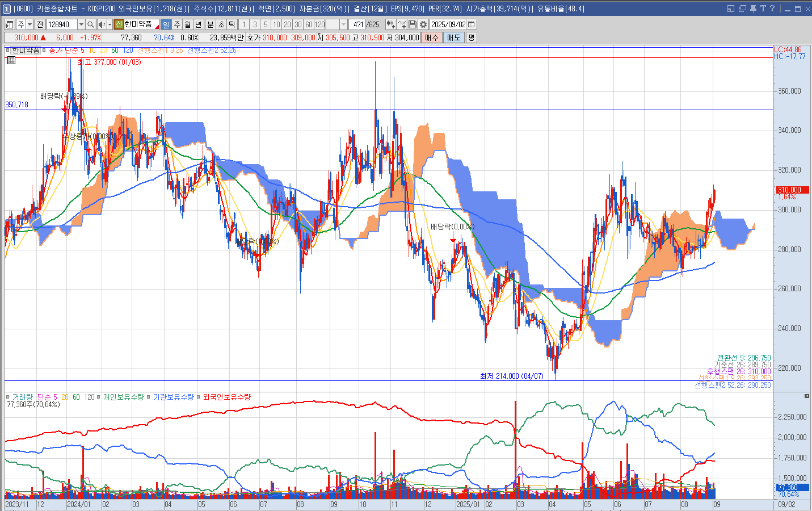
Task: Select interval 30 button
Action: pyautogui.click(x=298, y=24)
